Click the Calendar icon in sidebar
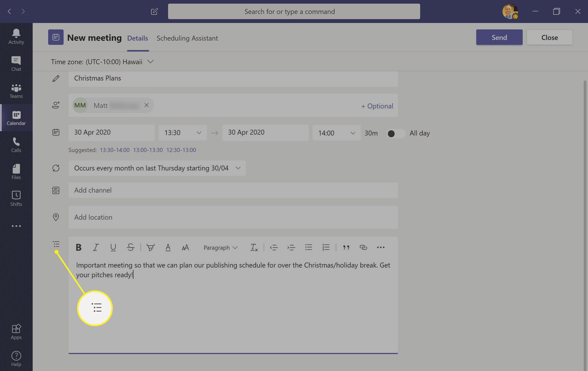 (16, 117)
